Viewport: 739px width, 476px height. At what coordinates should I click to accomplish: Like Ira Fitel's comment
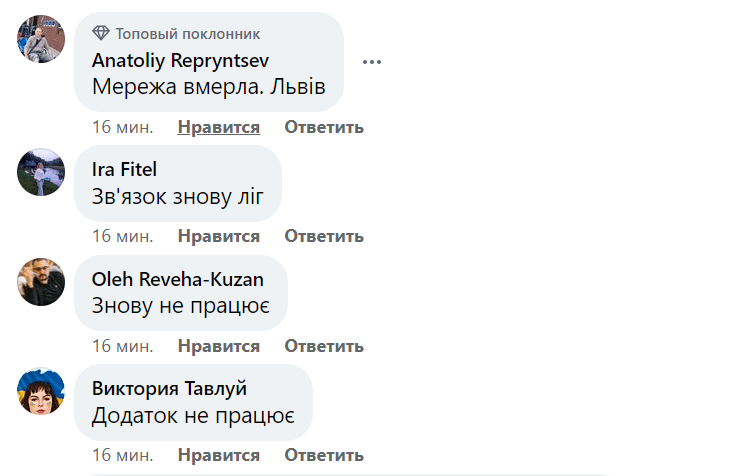click(x=218, y=237)
